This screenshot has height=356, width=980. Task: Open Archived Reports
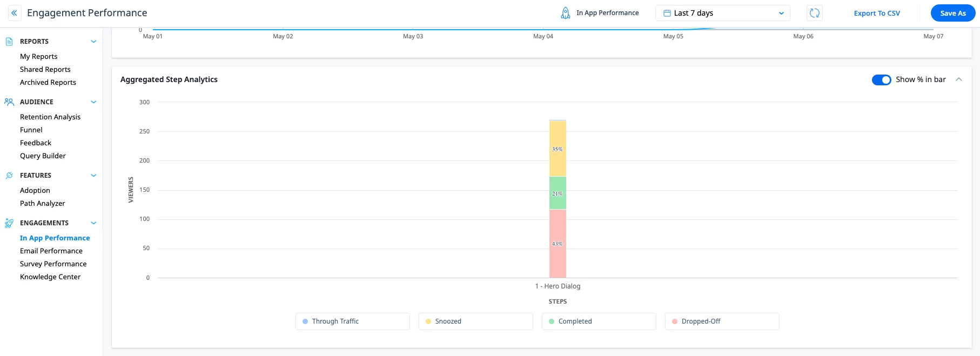tap(48, 83)
